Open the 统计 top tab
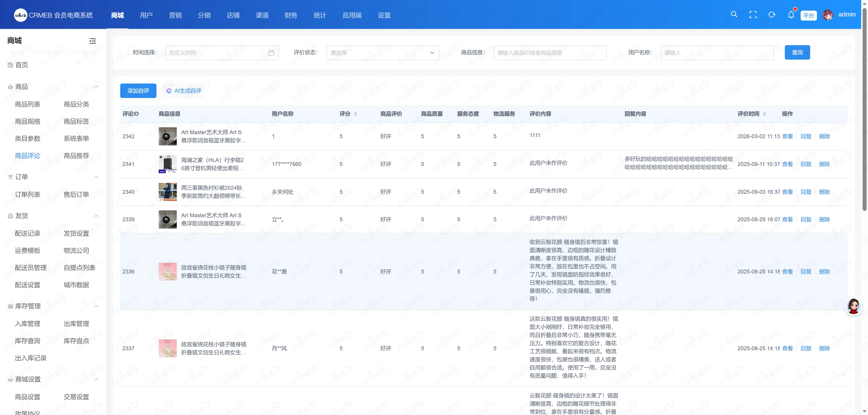The width and height of the screenshot is (868, 415). [320, 15]
